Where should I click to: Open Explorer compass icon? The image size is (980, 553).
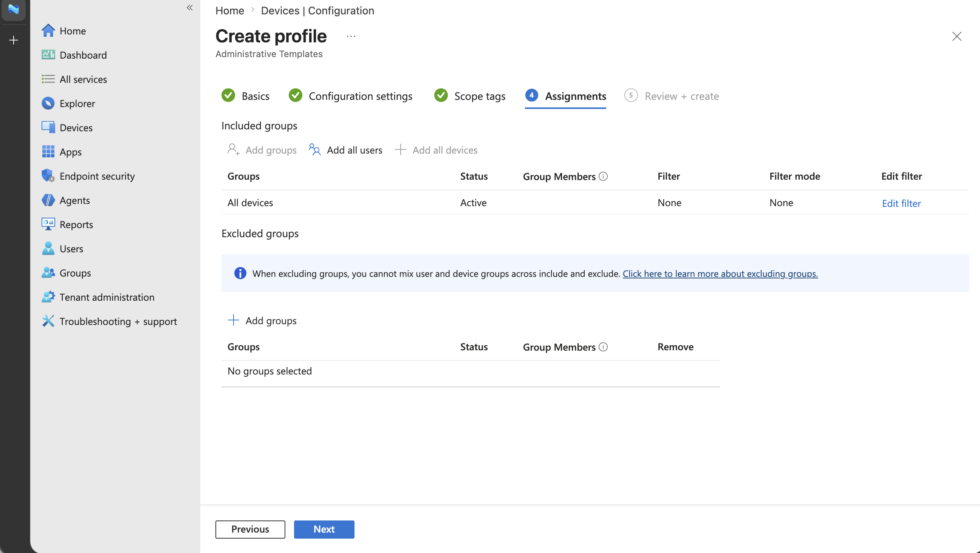tap(48, 103)
